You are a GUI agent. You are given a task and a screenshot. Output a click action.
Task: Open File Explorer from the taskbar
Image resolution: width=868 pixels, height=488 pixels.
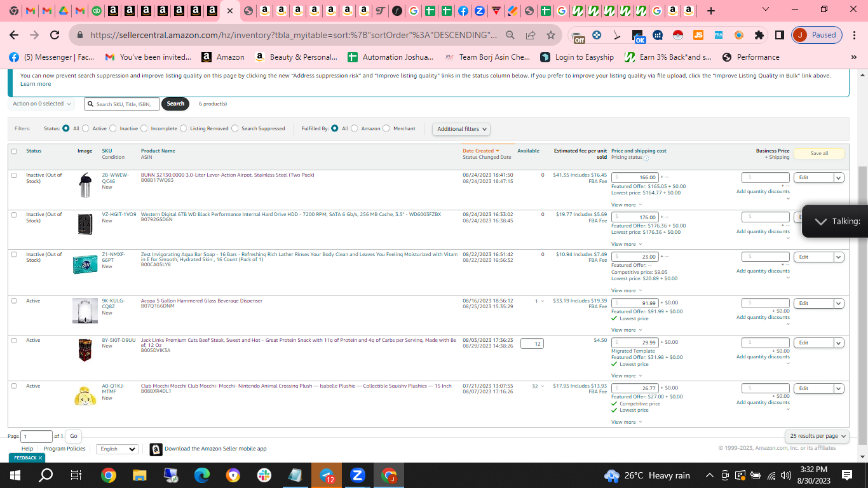point(140,475)
